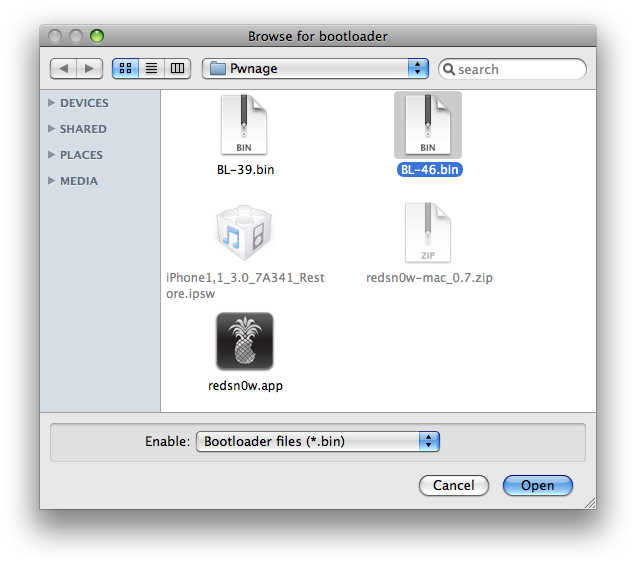636x564 pixels.
Task: Click the iPhone1,1_3.0 Restore.ipsw file icon
Action: click(244, 234)
